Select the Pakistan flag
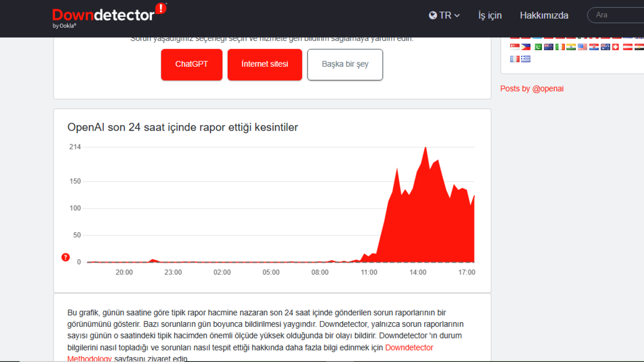The height and width of the screenshot is (362, 644). click(537, 47)
